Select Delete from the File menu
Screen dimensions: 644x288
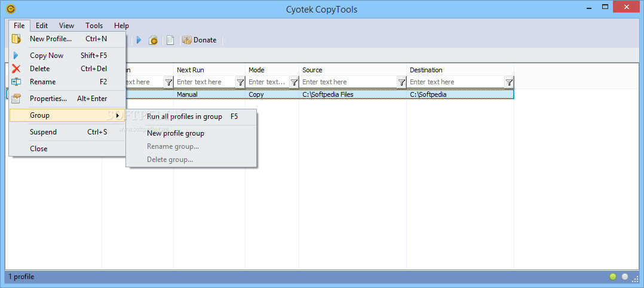68,69
